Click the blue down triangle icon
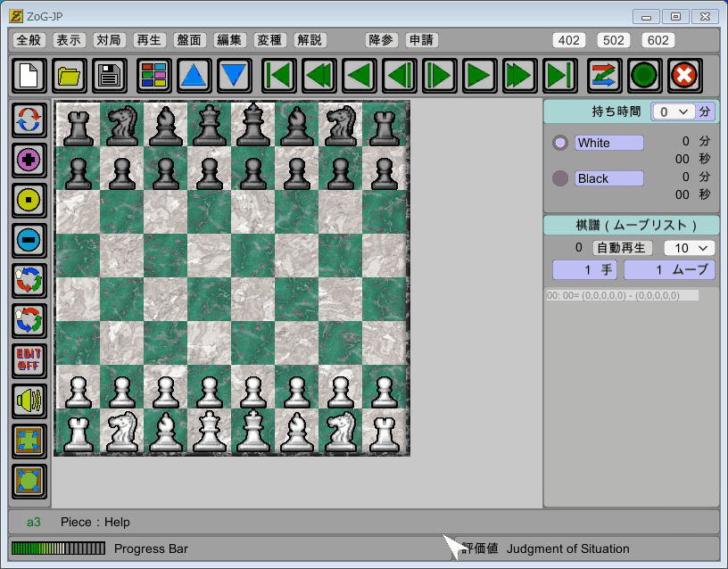728x569 pixels. click(234, 75)
